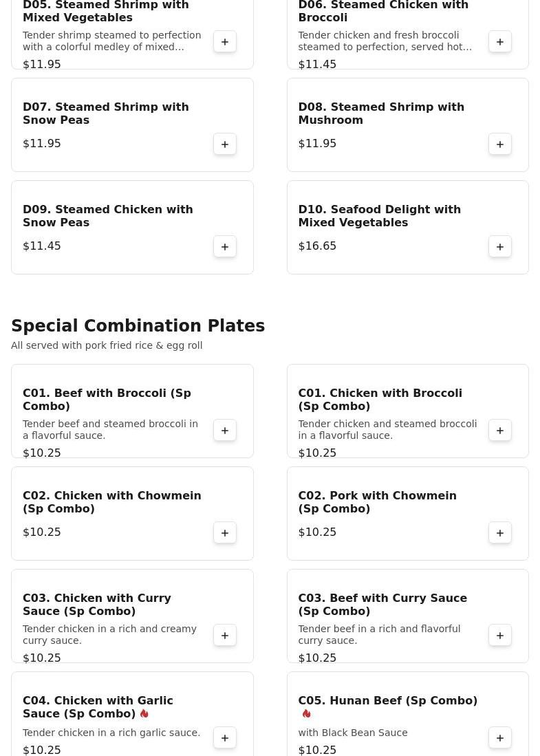Image resolution: width=540 pixels, height=756 pixels.
Task: Open D08 Steamed Shrimp with Mushroom title
Action: [x=380, y=114]
